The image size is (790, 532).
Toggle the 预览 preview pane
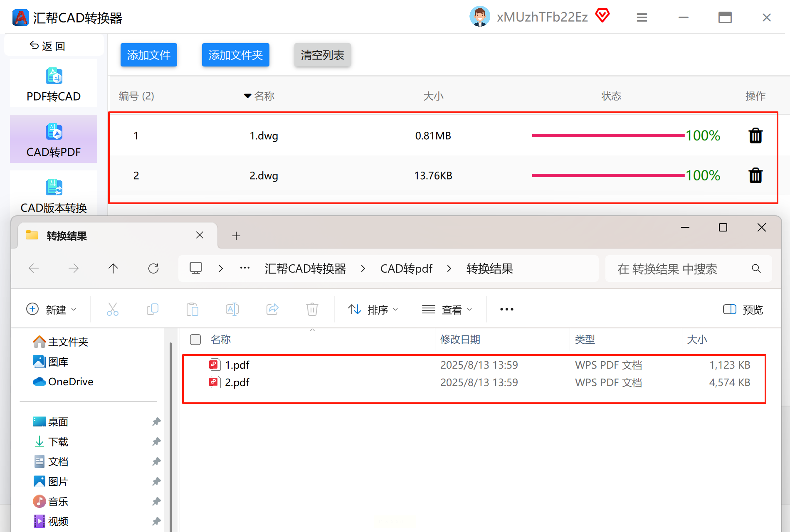click(x=743, y=310)
